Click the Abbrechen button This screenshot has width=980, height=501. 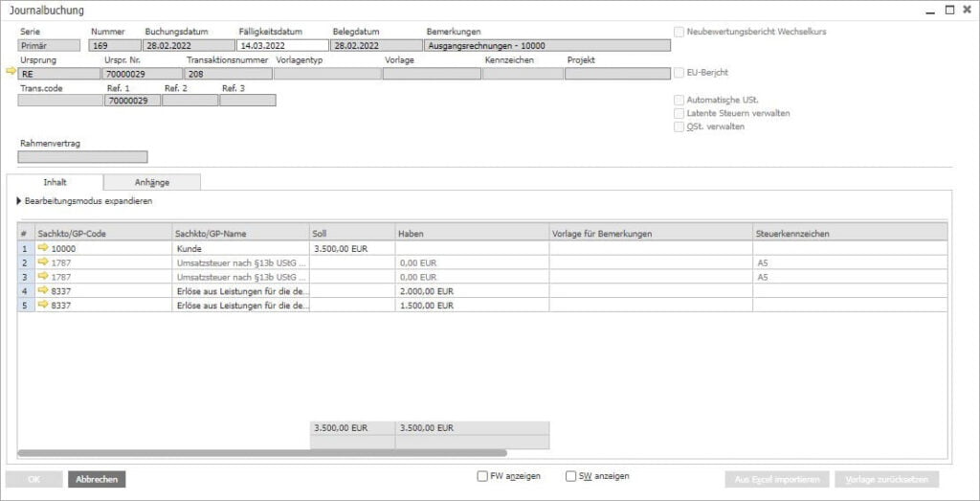point(97,479)
